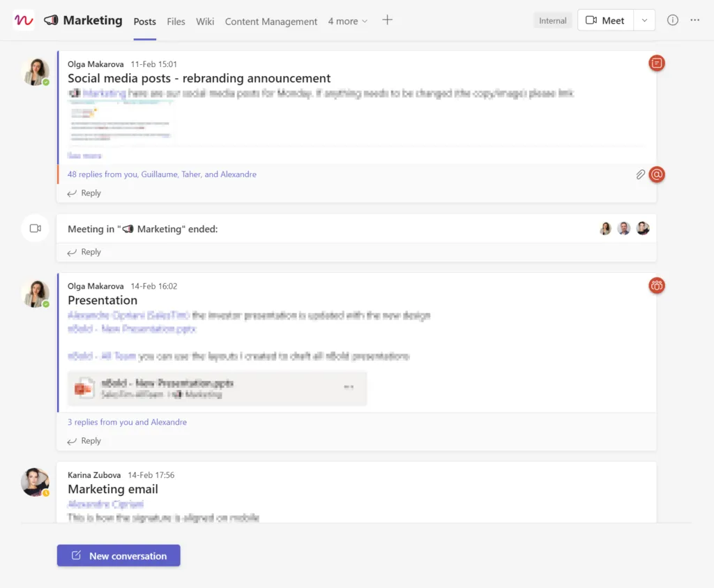This screenshot has height=588, width=714.
Task: Click blurred mention link under Marketing email
Action: 106,504
